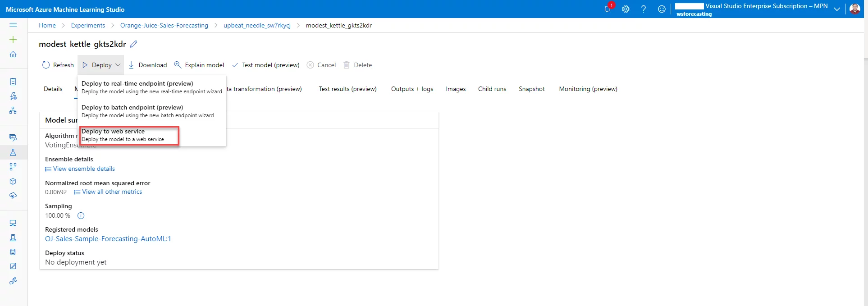
Task: Open the Pipelines sidebar icon
Action: (x=13, y=167)
